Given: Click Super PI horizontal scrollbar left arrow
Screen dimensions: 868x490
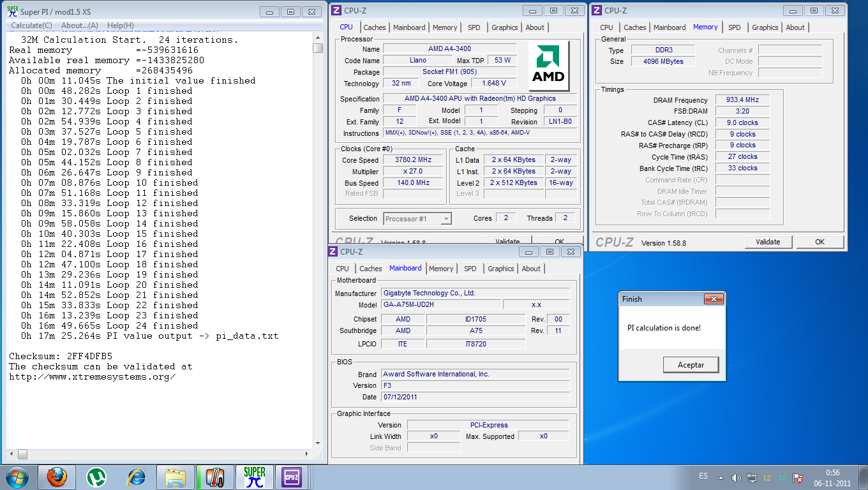Looking at the screenshot, I should point(12,454).
